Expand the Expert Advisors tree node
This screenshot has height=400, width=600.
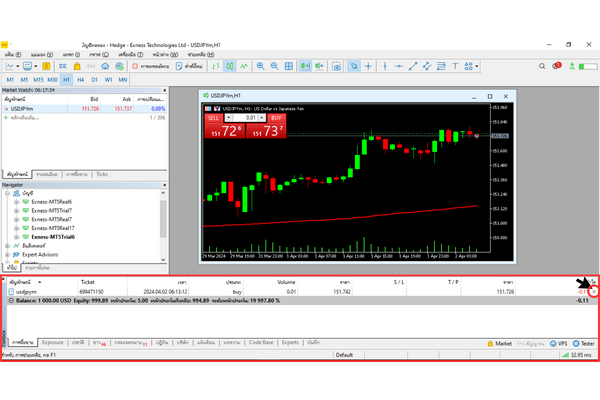tap(10, 255)
